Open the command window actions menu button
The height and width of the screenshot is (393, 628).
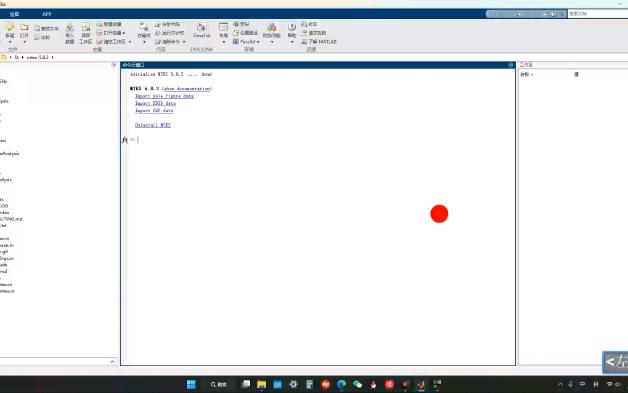click(x=511, y=65)
